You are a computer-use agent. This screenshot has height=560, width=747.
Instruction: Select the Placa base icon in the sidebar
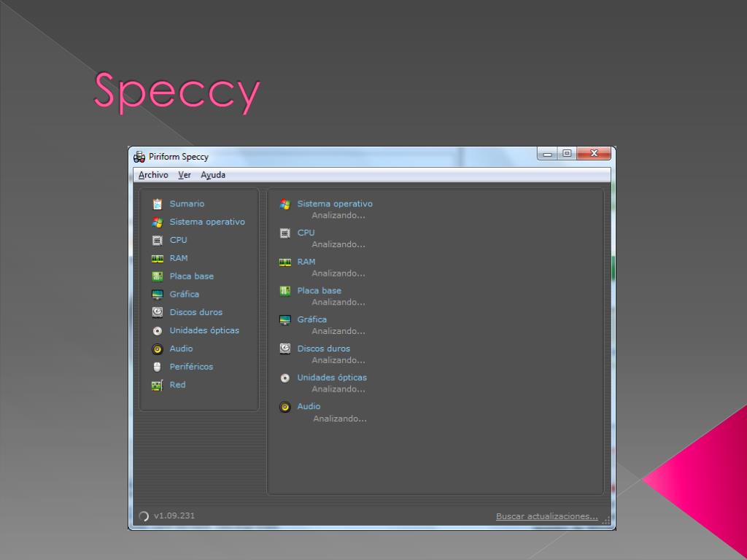click(158, 276)
